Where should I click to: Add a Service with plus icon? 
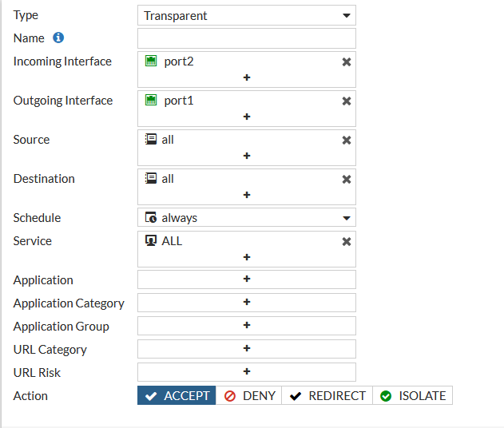(x=247, y=257)
